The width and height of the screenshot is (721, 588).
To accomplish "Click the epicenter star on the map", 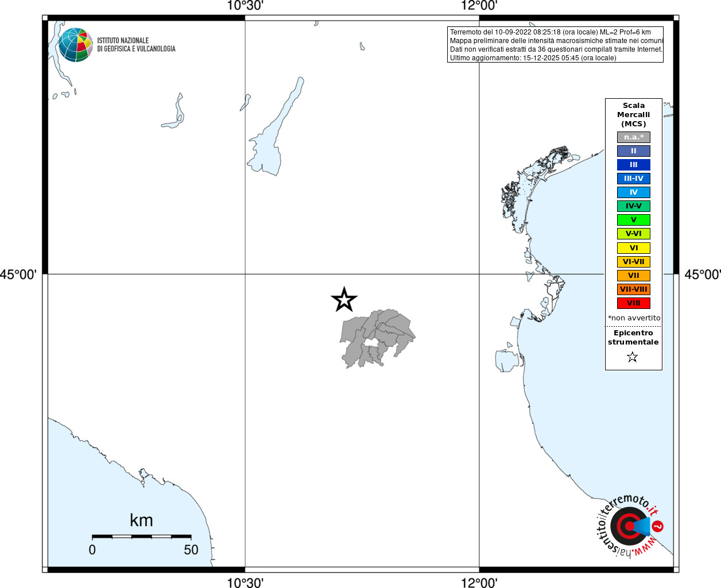I will 344,299.
